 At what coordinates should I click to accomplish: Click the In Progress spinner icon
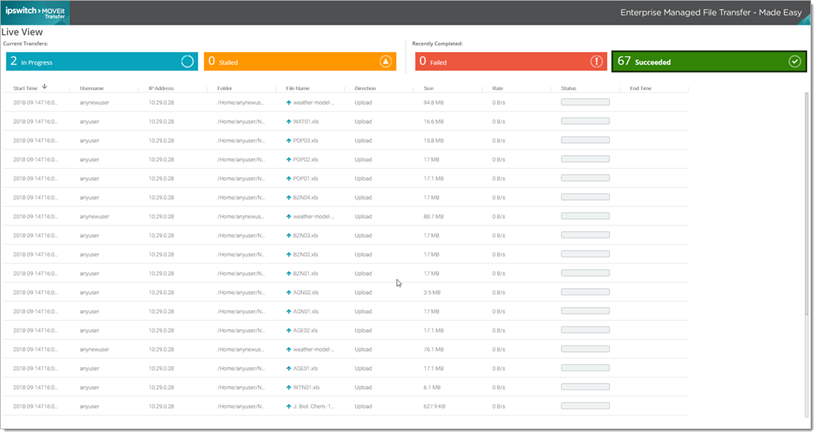[187, 62]
